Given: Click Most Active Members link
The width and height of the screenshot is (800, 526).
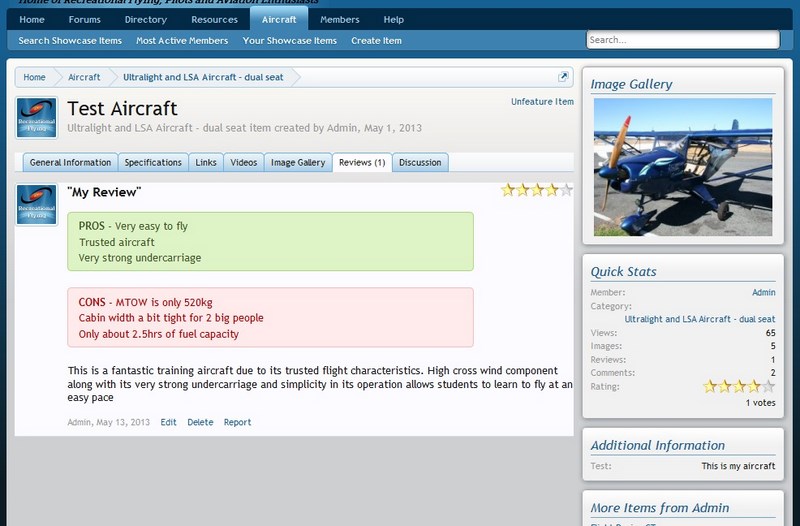Looking at the screenshot, I should [182, 40].
